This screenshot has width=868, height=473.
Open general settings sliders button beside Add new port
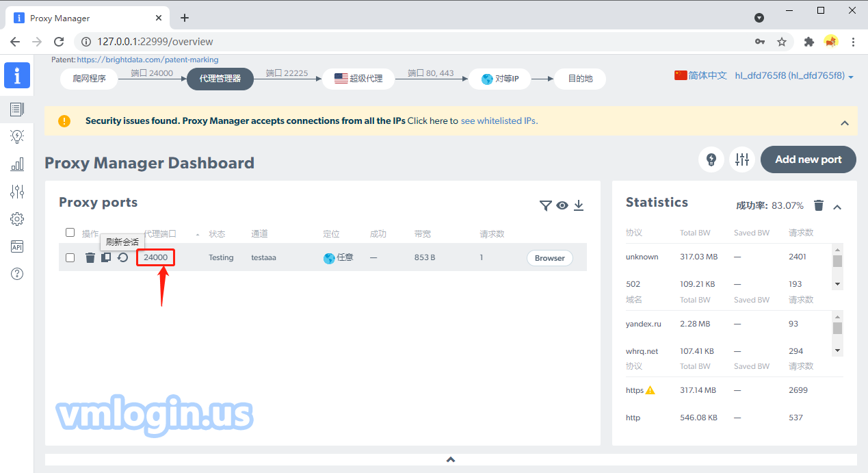pos(742,159)
